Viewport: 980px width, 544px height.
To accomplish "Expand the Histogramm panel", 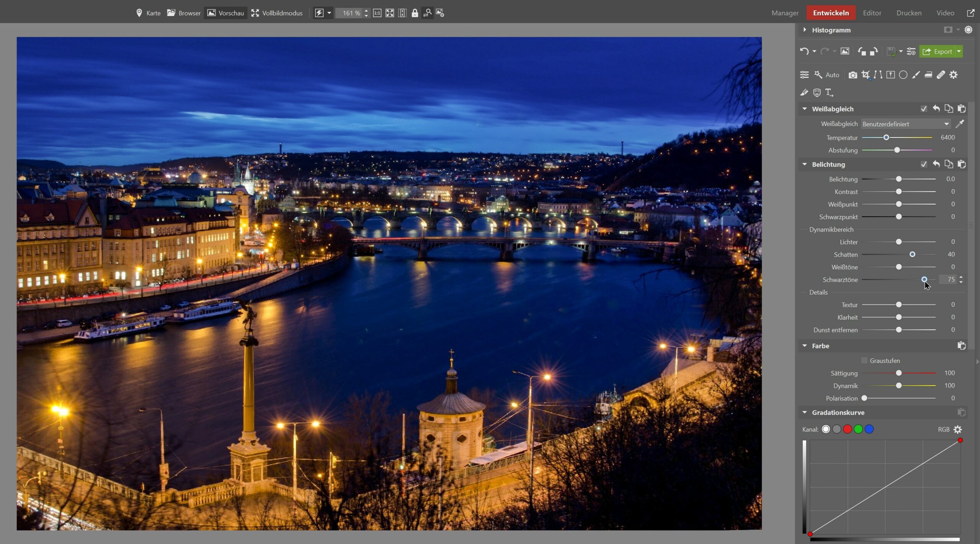I will point(805,30).
